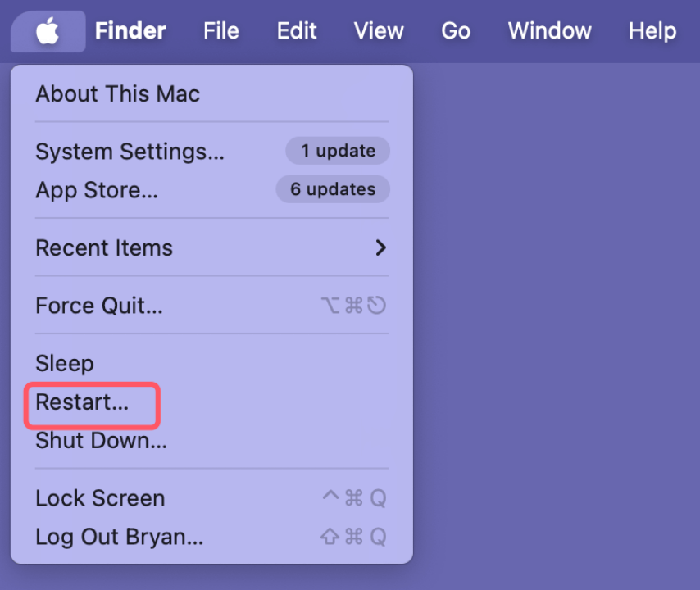Log Out Bryan from the menu
Screen dimensions: 700x590
point(120,537)
